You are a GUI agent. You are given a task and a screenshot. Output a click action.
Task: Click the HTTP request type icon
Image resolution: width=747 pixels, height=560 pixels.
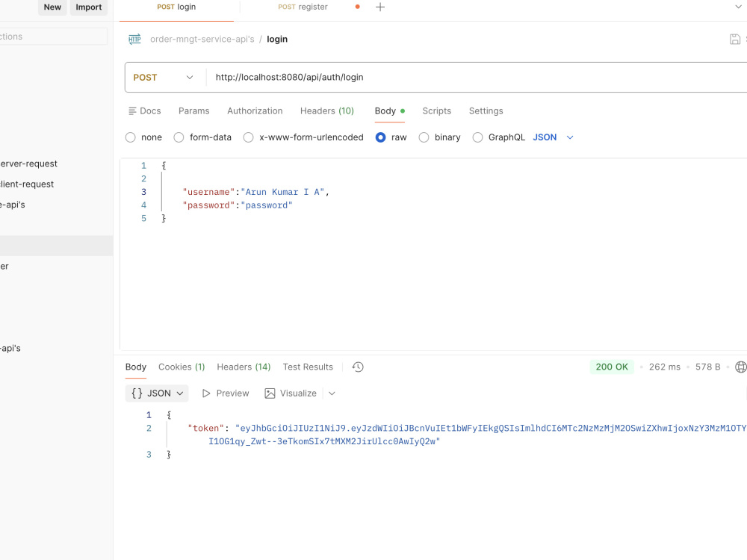134,39
